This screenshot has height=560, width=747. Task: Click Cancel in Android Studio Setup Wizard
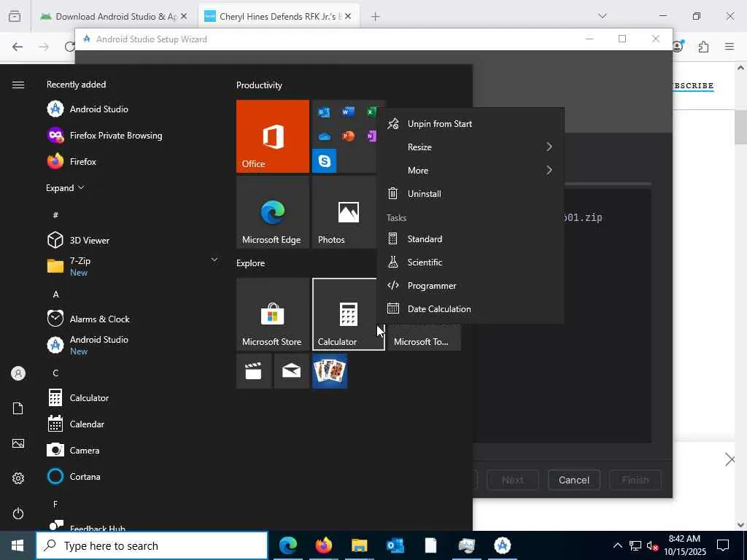coord(573,480)
